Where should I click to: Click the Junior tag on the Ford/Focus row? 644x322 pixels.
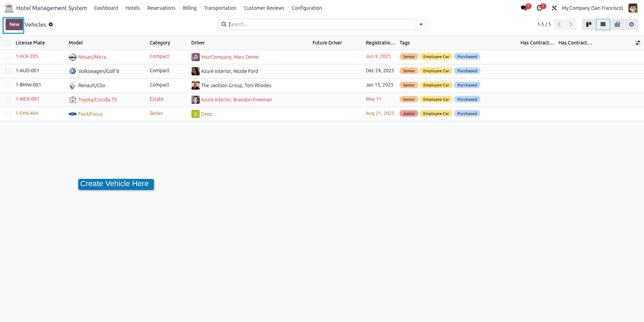[409, 114]
